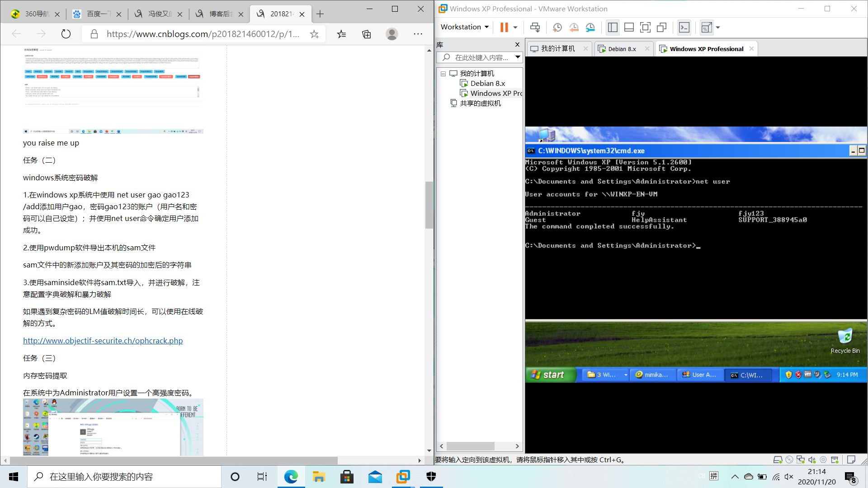The image size is (868, 488).
Task: Revert to previous snapshot
Action: (574, 28)
